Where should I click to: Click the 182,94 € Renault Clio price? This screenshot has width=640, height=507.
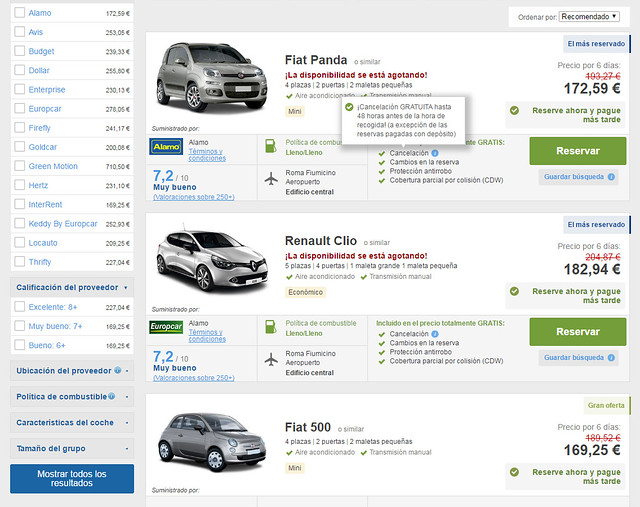point(592,269)
